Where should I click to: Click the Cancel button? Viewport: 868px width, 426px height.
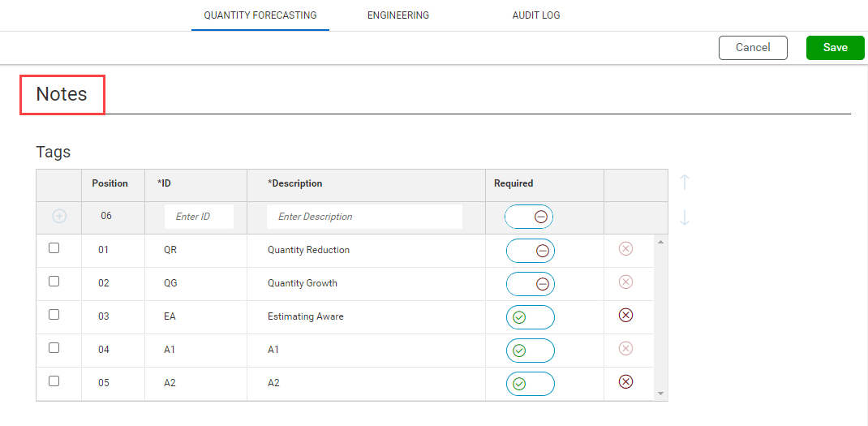point(753,48)
